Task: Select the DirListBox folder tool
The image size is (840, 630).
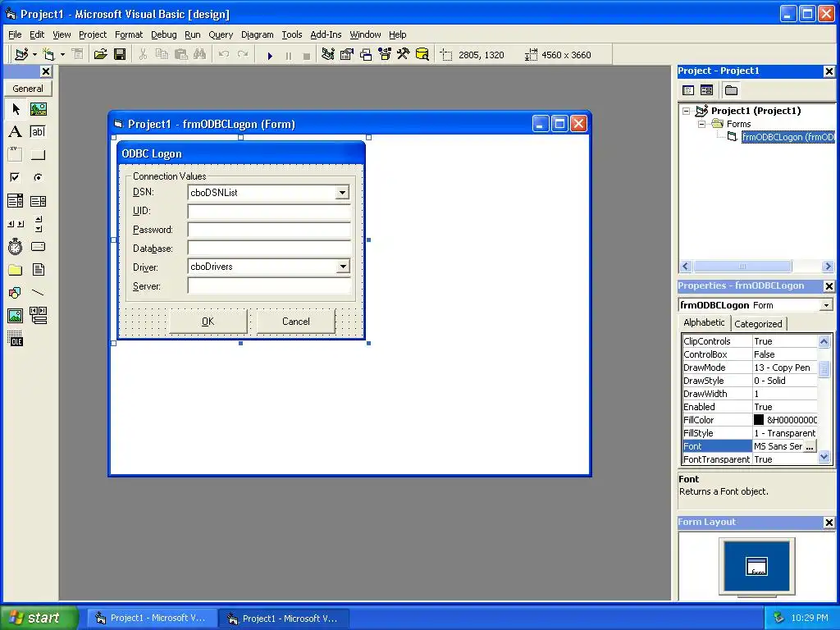Action: (x=16, y=269)
